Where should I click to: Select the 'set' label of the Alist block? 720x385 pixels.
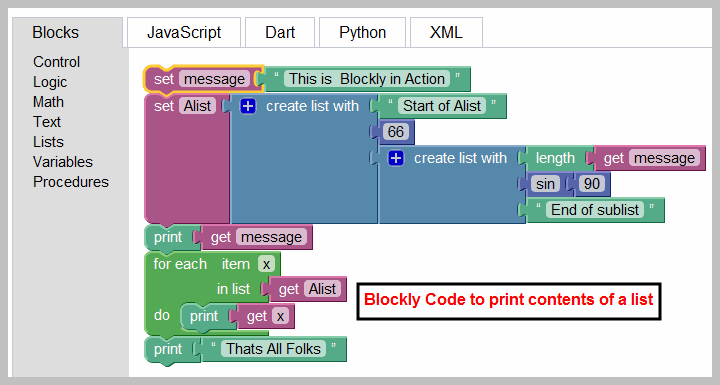[x=163, y=106]
